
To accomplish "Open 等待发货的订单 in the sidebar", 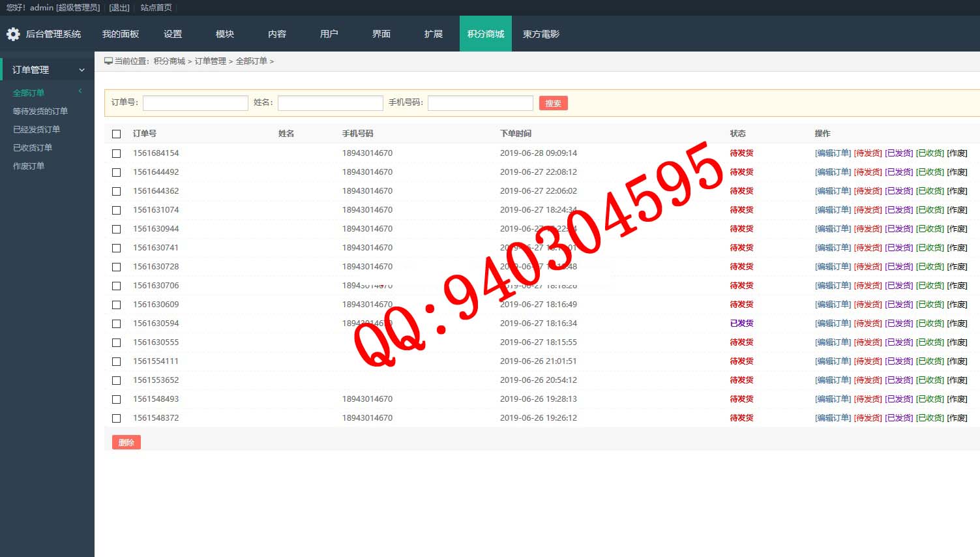I will 40,112.
